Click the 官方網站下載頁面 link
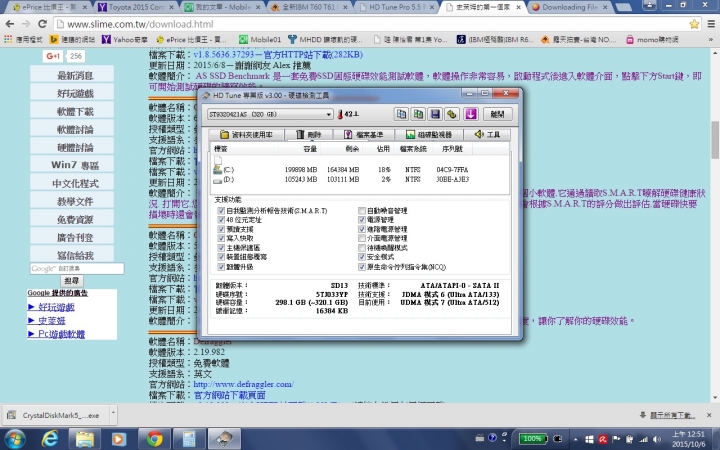The image size is (720, 450). 229,395
